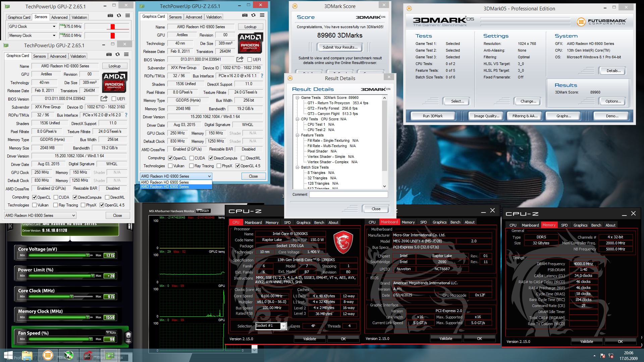Open File Explorer from taskbar
Screen dimensions: 644x362
pyautogui.click(x=27, y=355)
